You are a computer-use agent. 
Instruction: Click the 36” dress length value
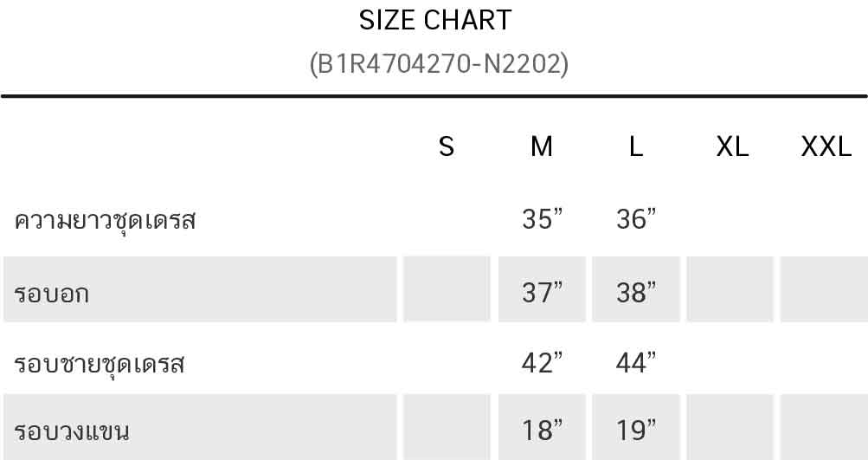636,220
